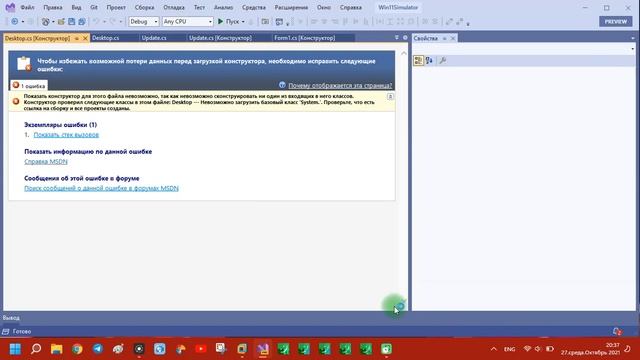Screen dimensions: 640x360
Task: Toggle categorized view in Свойства panel
Action: 418,60
